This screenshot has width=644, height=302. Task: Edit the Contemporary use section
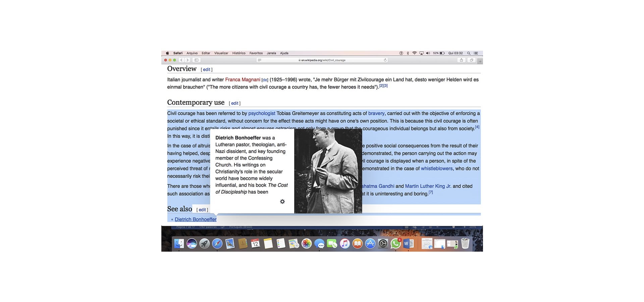click(235, 103)
